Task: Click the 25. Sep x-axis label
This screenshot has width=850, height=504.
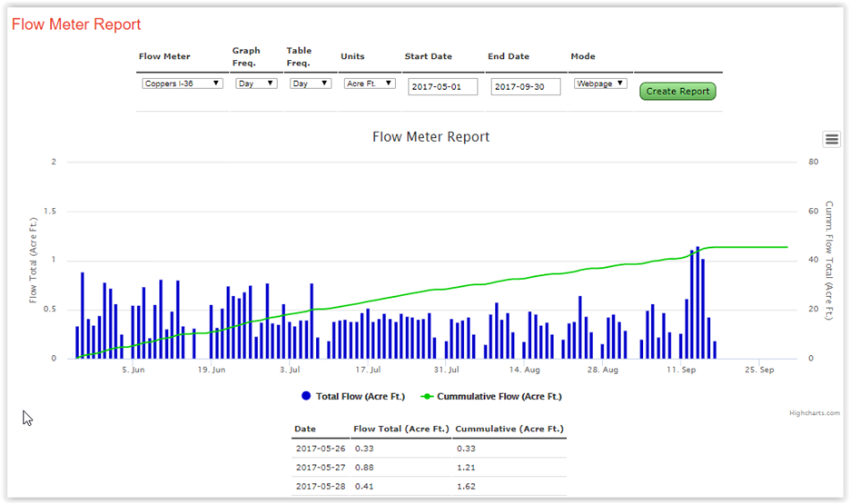Action: coord(759,370)
